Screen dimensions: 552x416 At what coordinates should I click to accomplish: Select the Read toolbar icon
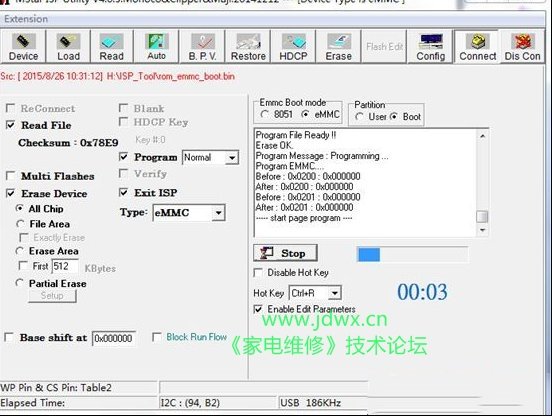112,46
